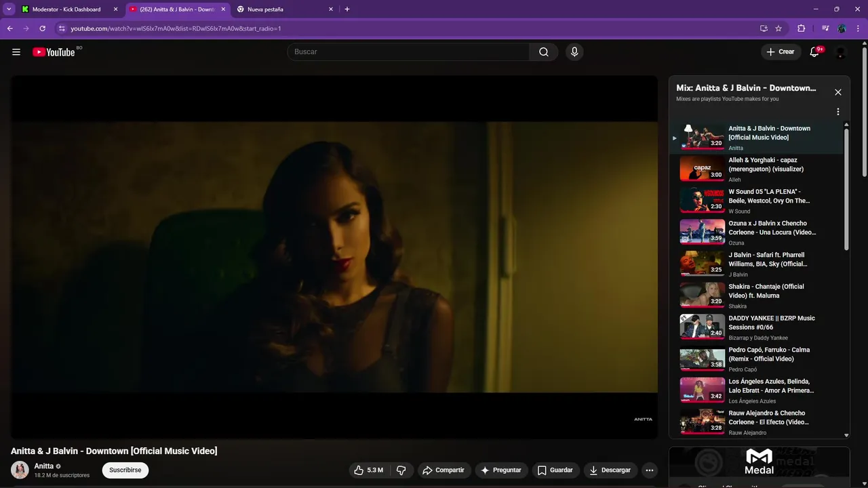This screenshot has width=868, height=488.
Task: Go to the YouTube home logo
Action: (x=54, y=52)
